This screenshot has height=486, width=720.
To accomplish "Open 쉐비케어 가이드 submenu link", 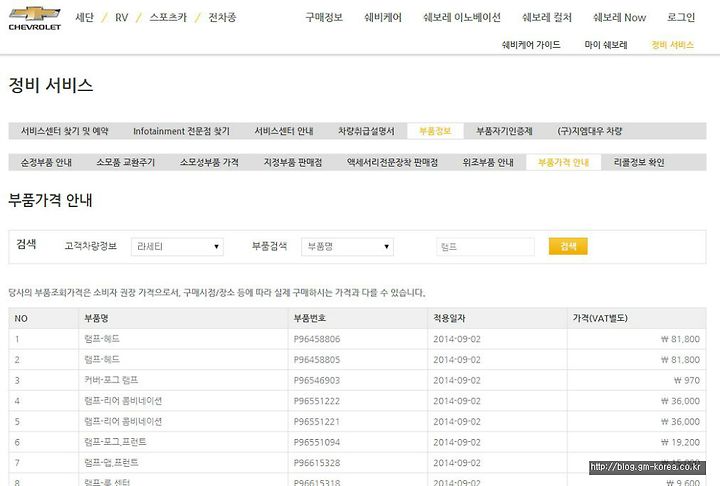I will point(531,45).
